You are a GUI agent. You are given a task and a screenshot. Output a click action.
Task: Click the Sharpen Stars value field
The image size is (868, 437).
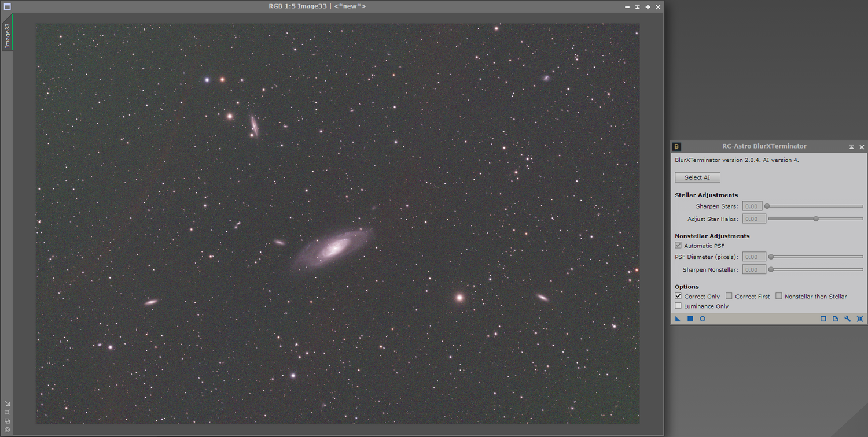pyautogui.click(x=753, y=206)
